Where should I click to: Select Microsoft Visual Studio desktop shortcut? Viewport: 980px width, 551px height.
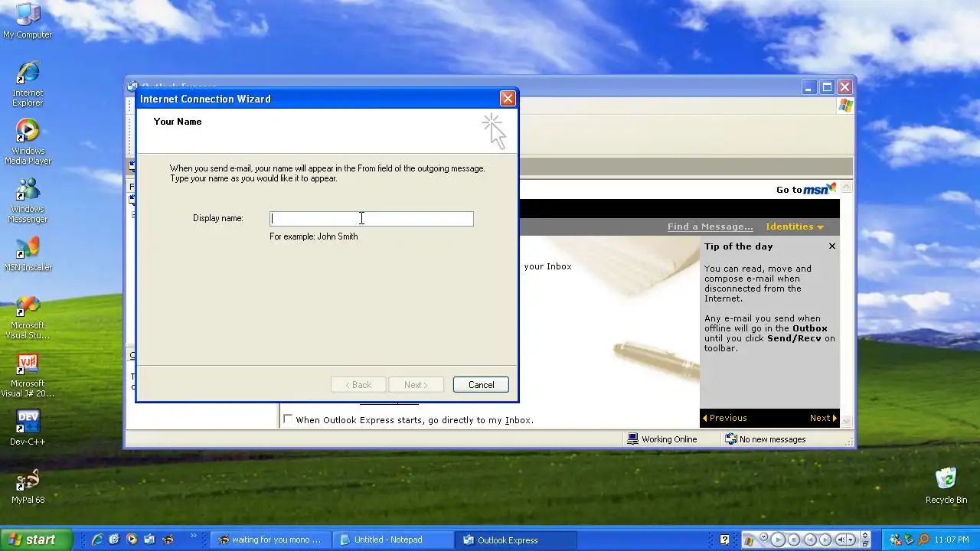coord(28,317)
